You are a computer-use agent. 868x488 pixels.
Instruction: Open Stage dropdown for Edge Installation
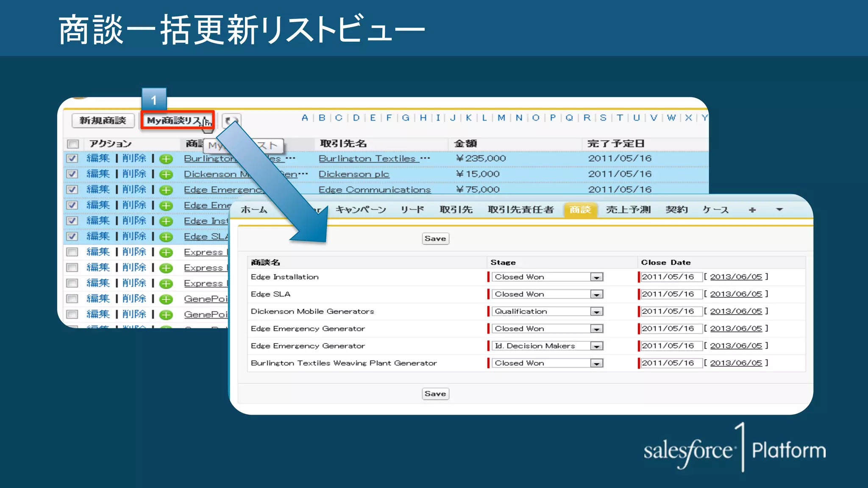point(596,277)
